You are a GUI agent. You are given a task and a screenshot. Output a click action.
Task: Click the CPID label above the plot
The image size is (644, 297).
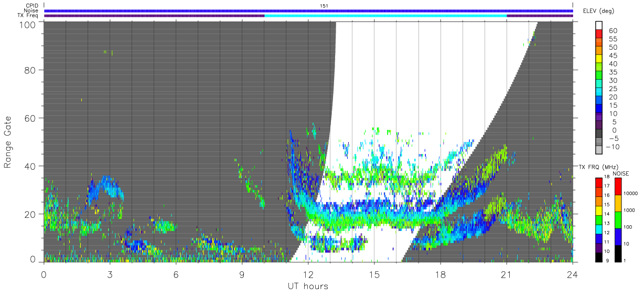pos(31,6)
